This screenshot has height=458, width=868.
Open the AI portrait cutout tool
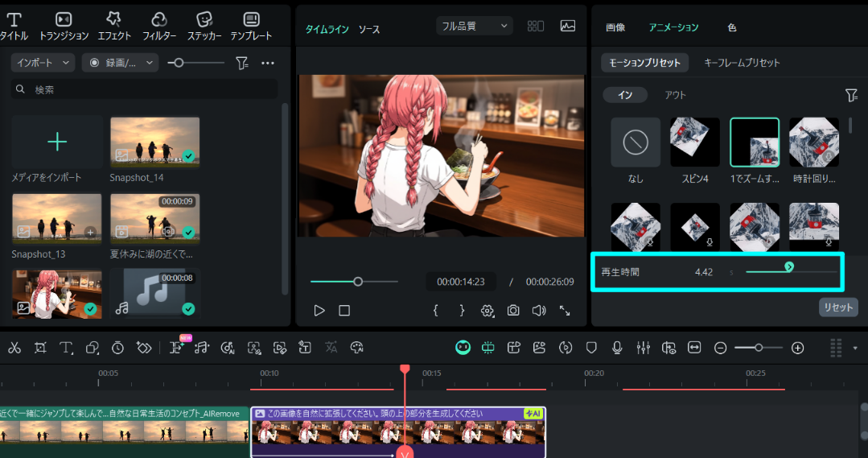(x=254, y=348)
